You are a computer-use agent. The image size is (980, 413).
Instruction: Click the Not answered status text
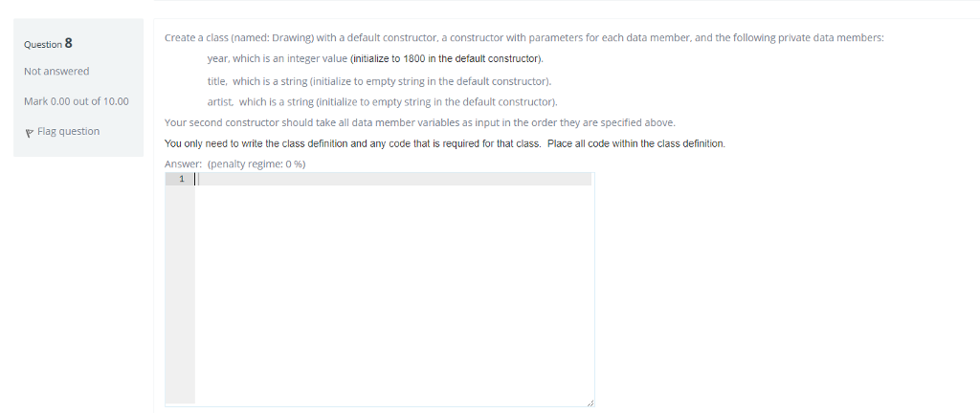click(x=56, y=71)
